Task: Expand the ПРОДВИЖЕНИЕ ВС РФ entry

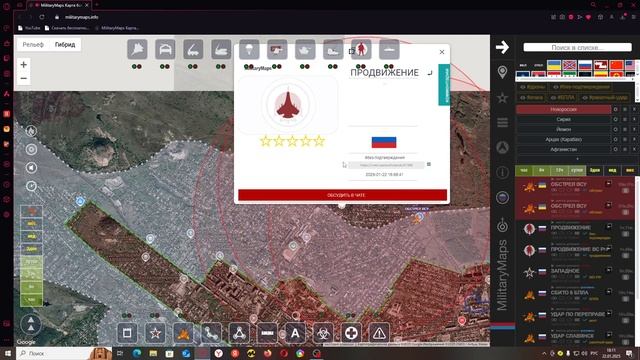Action: (609, 248)
